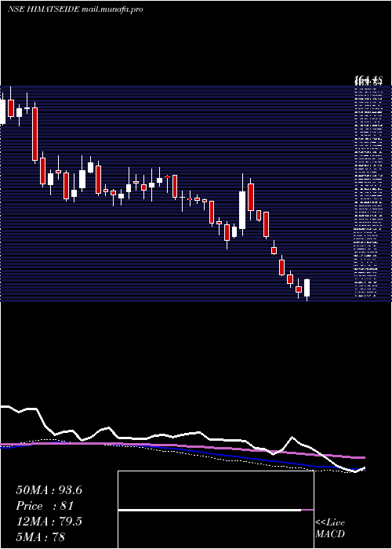Image resolution: width=392 pixels, height=549 pixels.
Task: Click the 164.48 price axis label
Action: [368, 80]
